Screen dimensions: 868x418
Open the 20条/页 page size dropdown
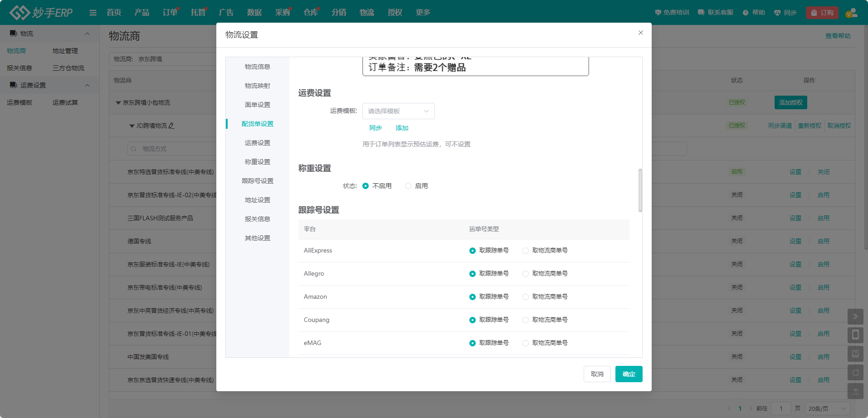click(x=827, y=408)
